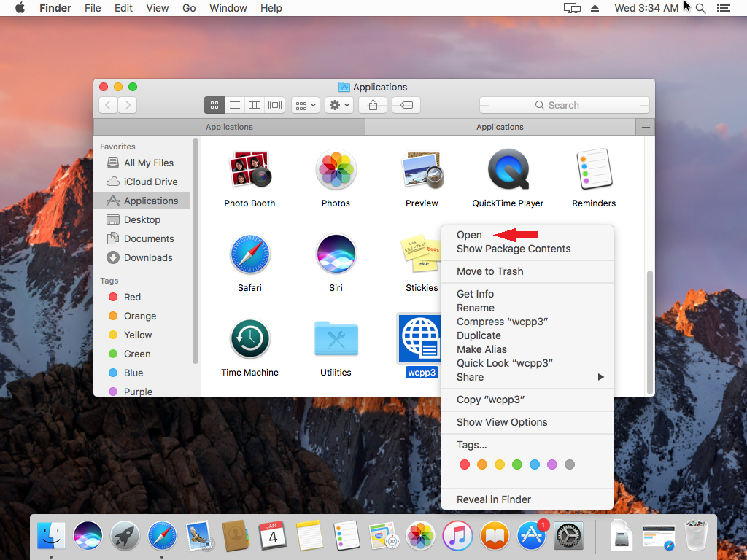Apply the red tag color dot

(465, 464)
